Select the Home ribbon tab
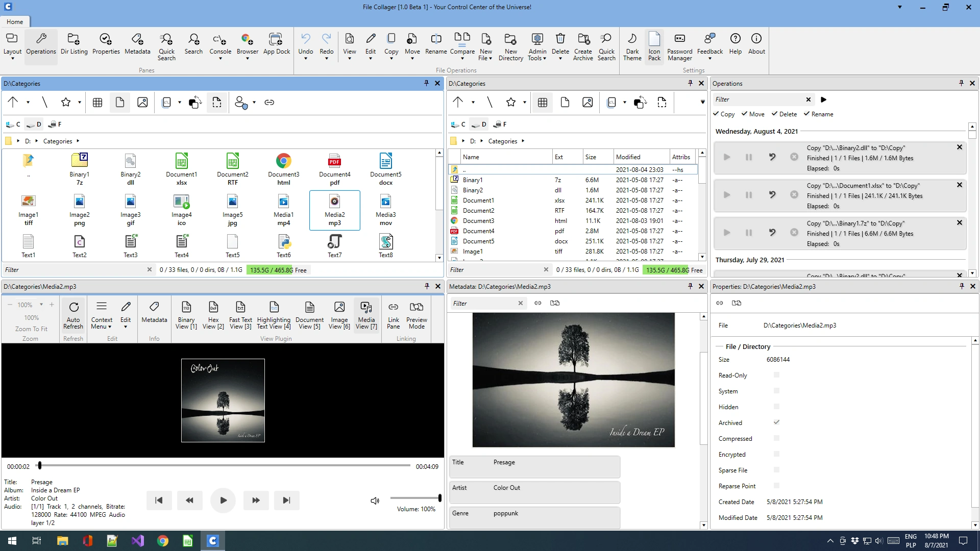The width and height of the screenshot is (980, 551). (15, 22)
